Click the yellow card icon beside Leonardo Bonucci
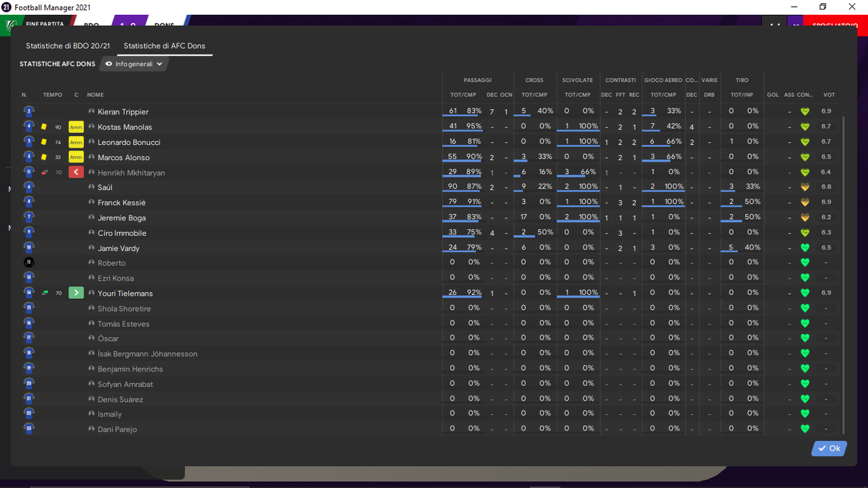868x488 pixels. [x=44, y=142]
